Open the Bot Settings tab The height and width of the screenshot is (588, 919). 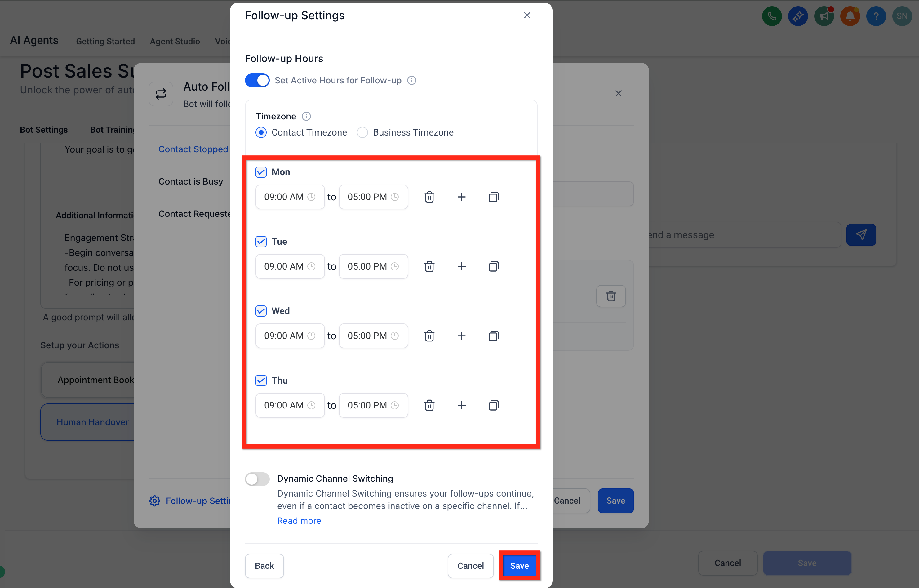click(43, 130)
